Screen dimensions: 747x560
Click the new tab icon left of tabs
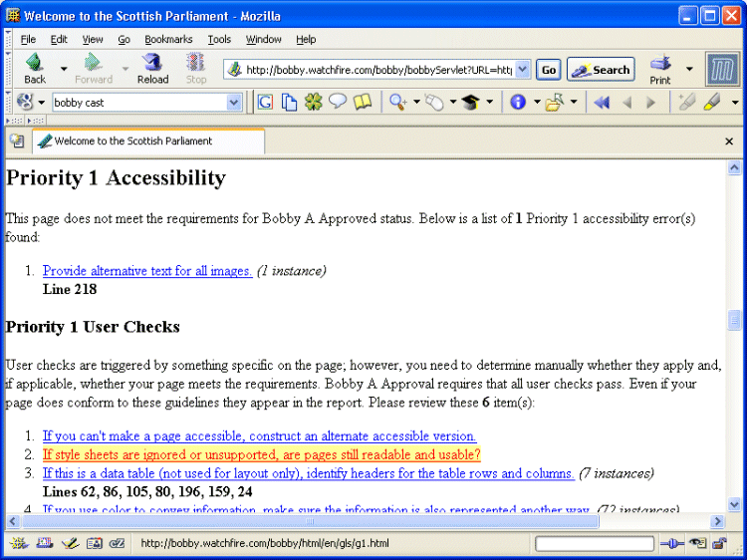[x=17, y=141]
